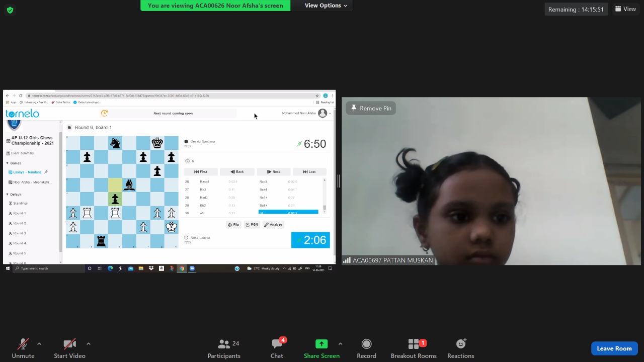Open the Reactions menu

pos(460,348)
